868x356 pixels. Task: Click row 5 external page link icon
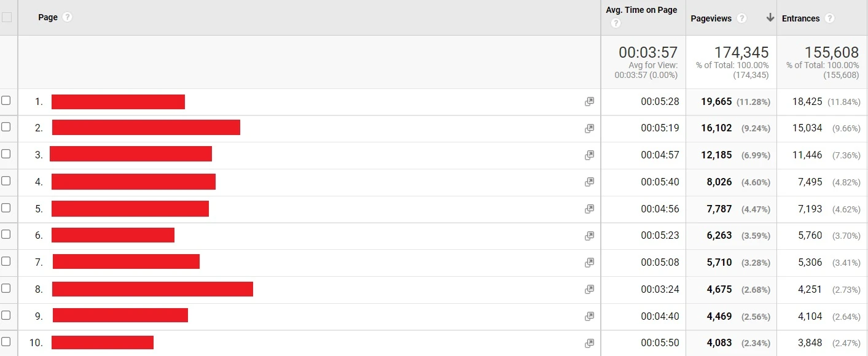click(x=589, y=209)
